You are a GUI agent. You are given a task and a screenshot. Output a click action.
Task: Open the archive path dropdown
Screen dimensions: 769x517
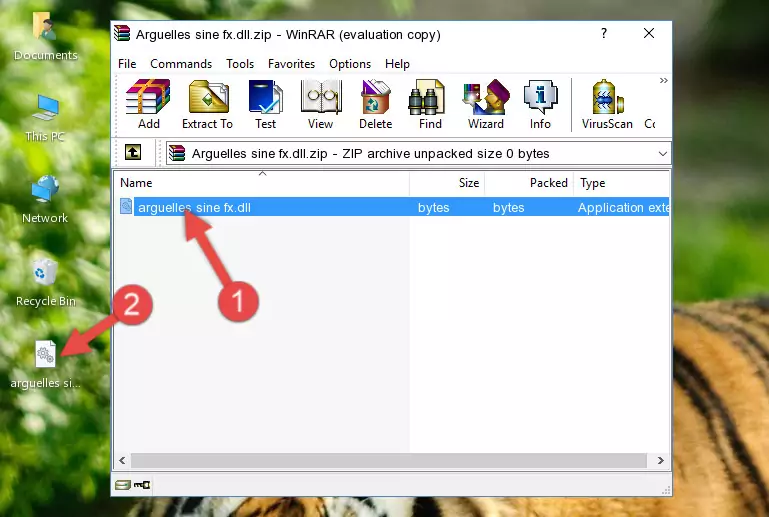coord(663,154)
